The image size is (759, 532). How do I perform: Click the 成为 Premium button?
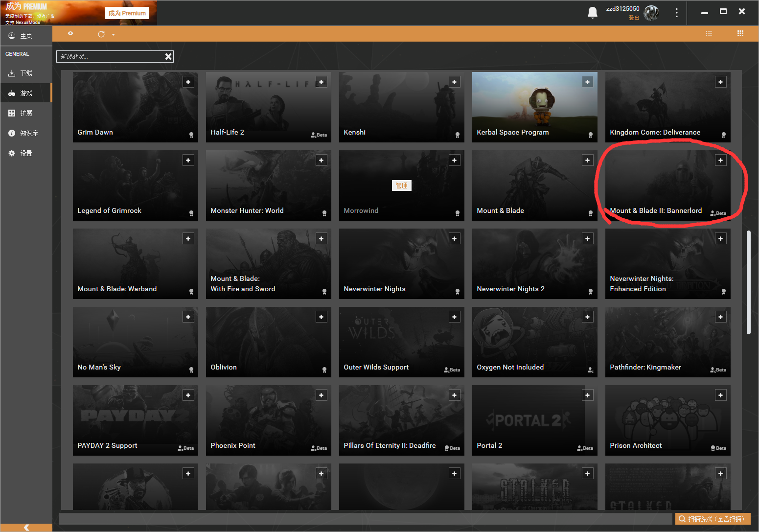[127, 13]
